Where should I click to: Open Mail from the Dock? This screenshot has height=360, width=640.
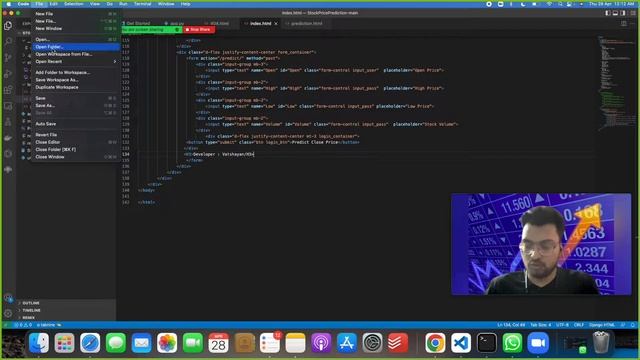tap(142, 343)
